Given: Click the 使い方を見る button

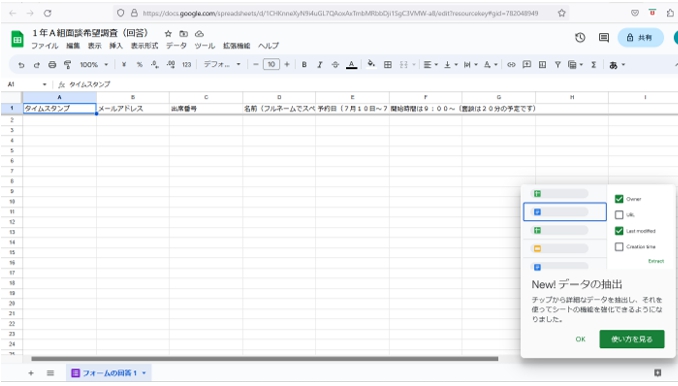Looking at the screenshot, I should (632, 339).
